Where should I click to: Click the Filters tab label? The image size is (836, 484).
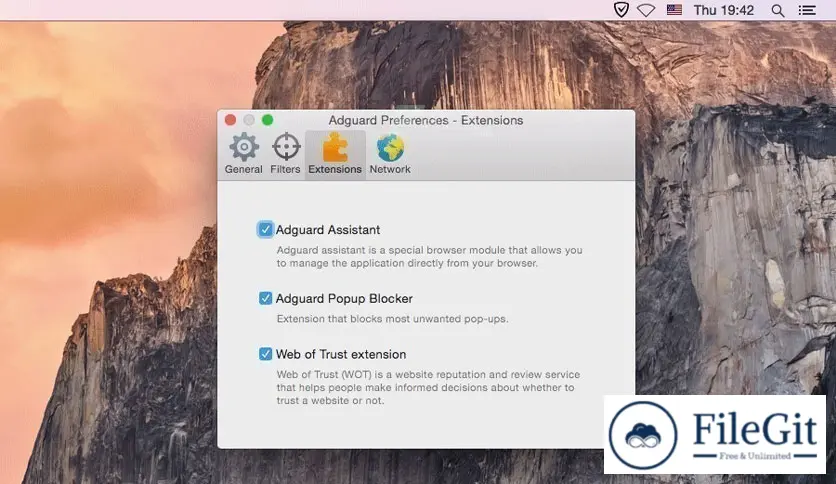(285, 169)
